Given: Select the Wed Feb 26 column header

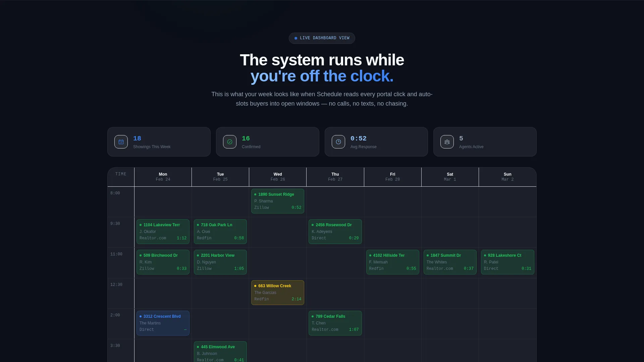Looking at the screenshot, I should coord(278,177).
